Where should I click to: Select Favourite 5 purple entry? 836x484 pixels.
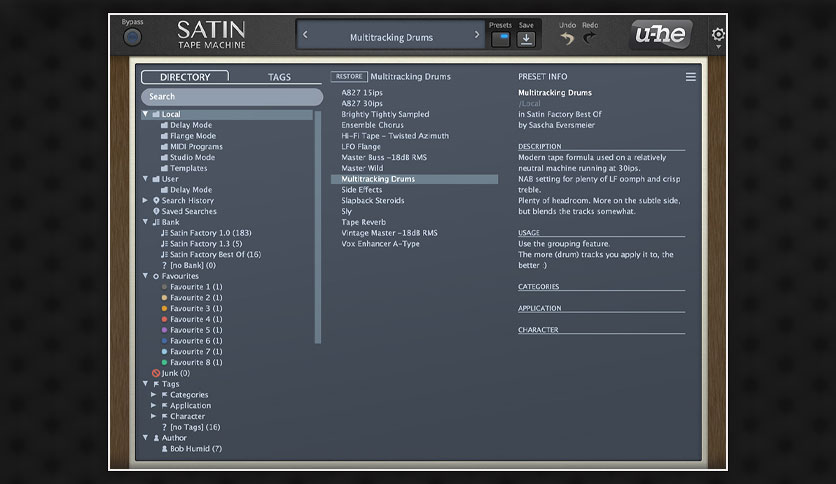point(191,330)
